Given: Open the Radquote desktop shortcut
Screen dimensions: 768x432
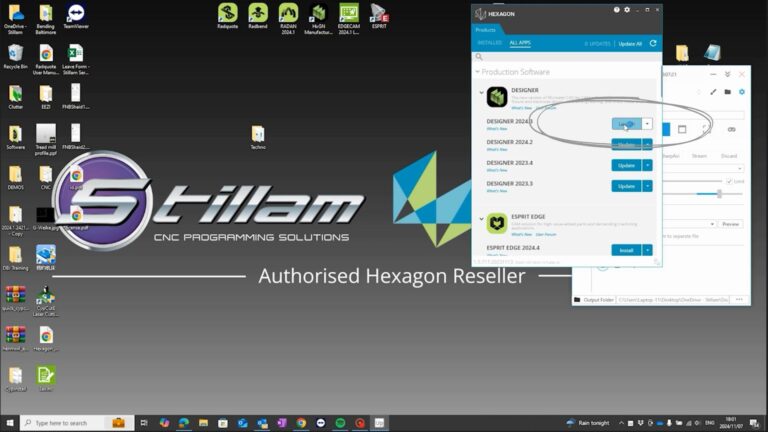Looking at the screenshot, I should (228, 14).
